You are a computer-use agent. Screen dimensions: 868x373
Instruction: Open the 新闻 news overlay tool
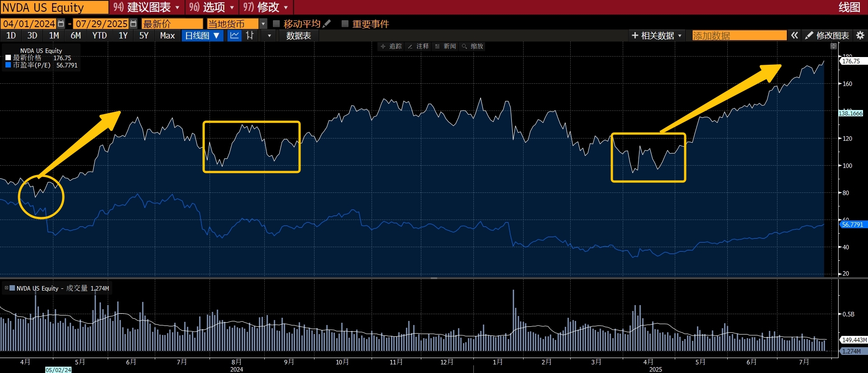point(445,46)
